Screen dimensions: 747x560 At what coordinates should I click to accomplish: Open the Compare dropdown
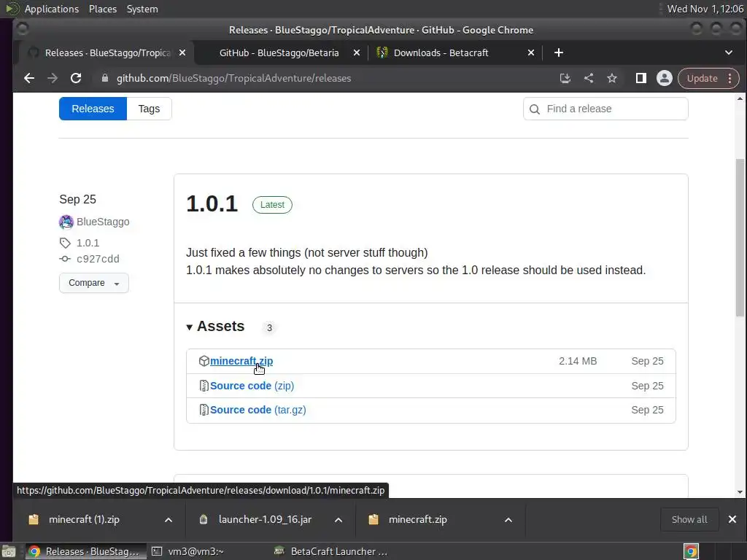click(94, 283)
